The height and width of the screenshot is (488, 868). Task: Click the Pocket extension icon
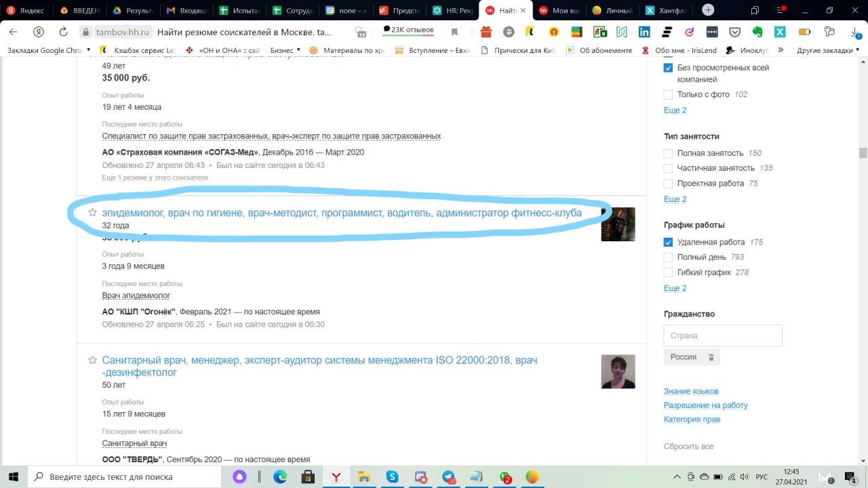(x=734, y=32)
